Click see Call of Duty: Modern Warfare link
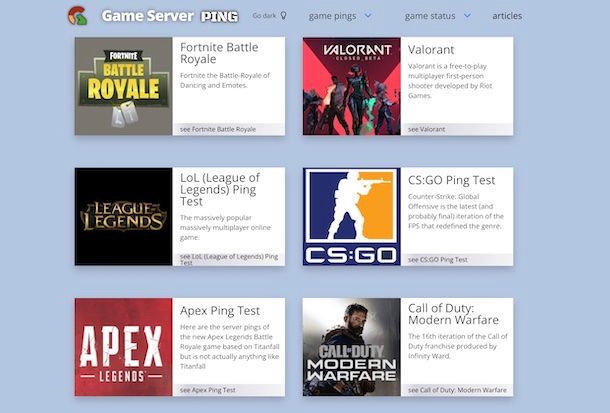Image resolution: width=610 pixels, height=413 pixels. click(457, 390)
